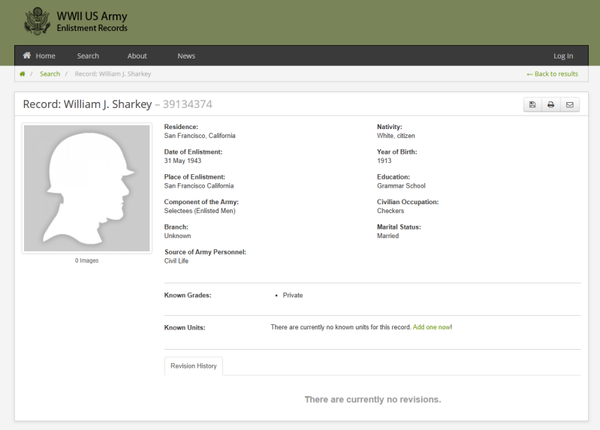600x430 pixels.
Task: Click the birth year 1913
Action: [x=384, y=161]
